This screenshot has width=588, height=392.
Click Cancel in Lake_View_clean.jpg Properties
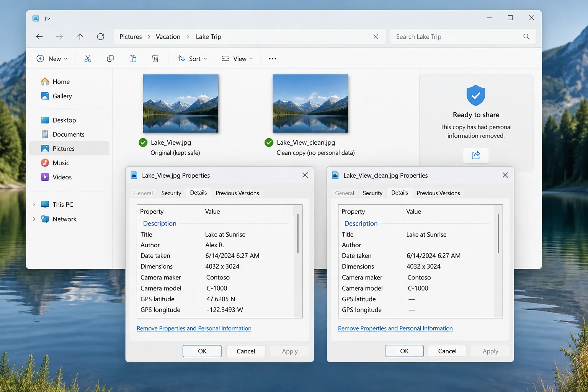pyautogui.click(x=447, y=351)
